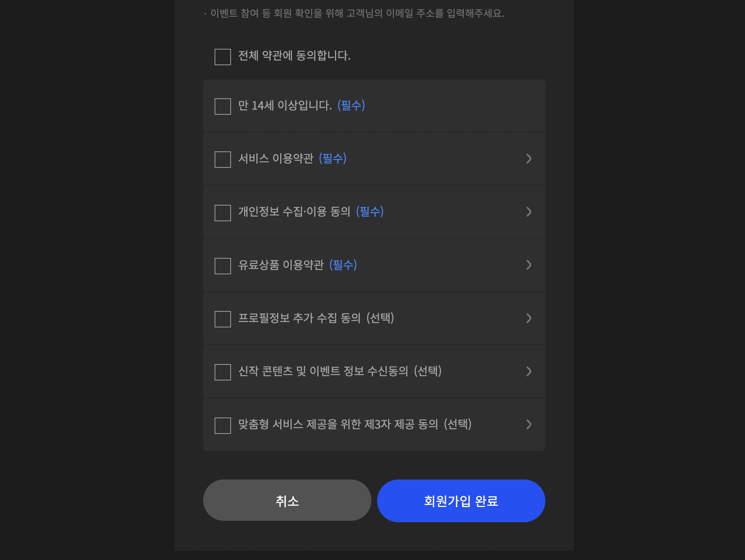The height and width of the screenshot is (560, 745).
Task: Open the 프로필정보 추가 수집 동의 chevron
Action: point(529,319)
